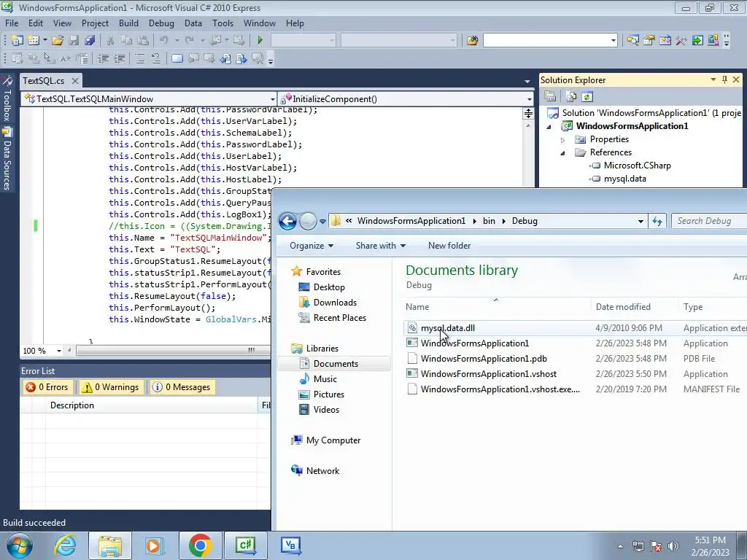The height and width of the screenshot is (560, 747).
Task: Select WindowsFormsApplication1.vshost application file
Action: 488,374
